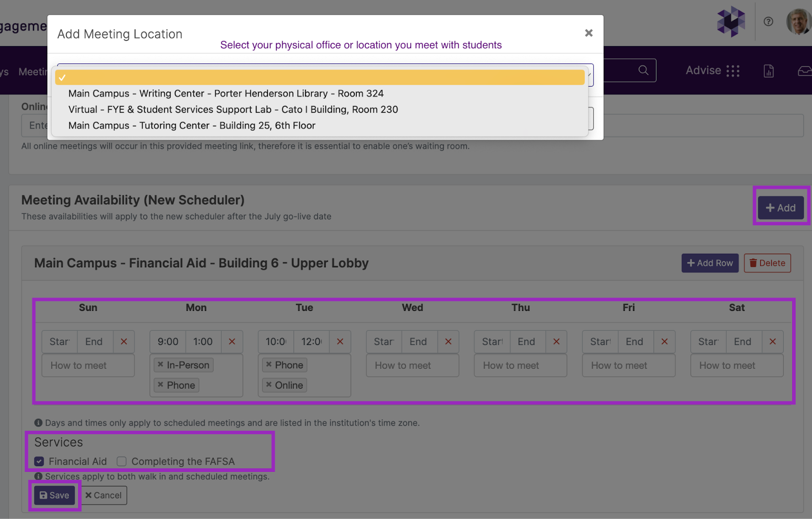Clear Tuesday time row with X
This screenshot has width=812, height=519.
click(340, 341)
